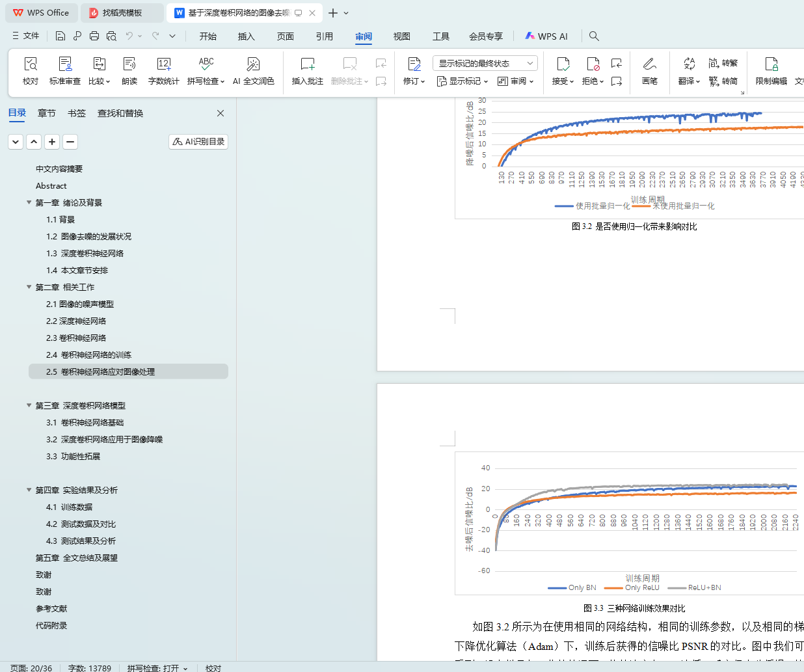Image resolution: width=804 pixels, height=672 pixels.
Task: Open the new tab dropdown arrow
Action: (346, 13)
